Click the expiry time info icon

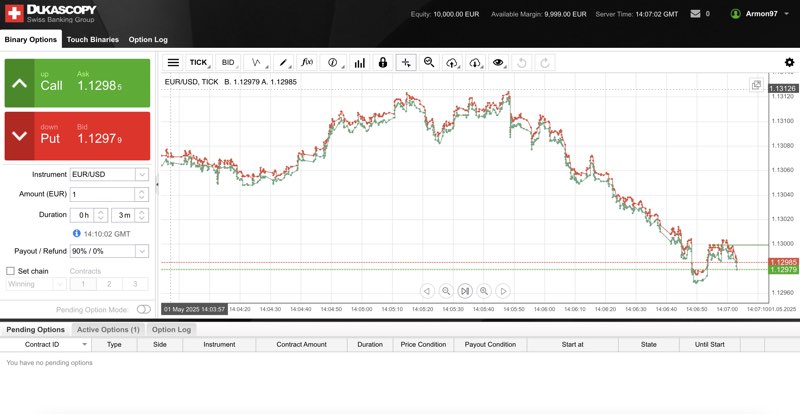77,233
